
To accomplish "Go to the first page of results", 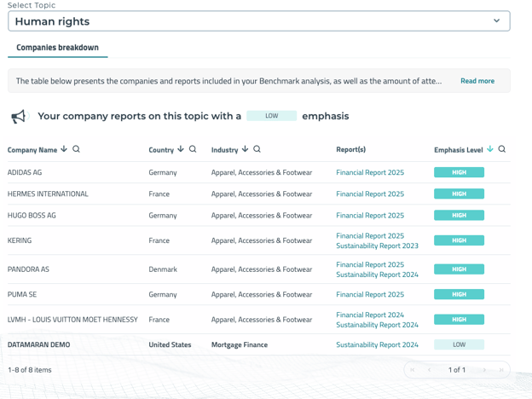I will [x=413, y=370].
